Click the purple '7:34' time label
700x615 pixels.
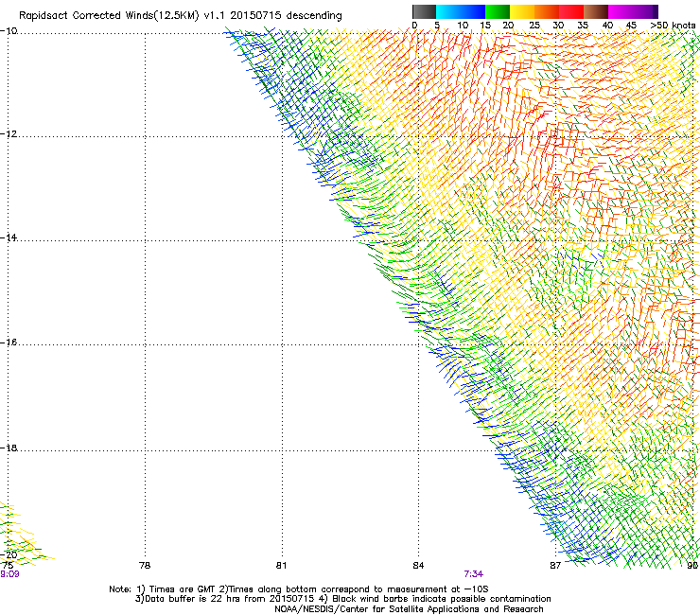click(x=474, y=574)
